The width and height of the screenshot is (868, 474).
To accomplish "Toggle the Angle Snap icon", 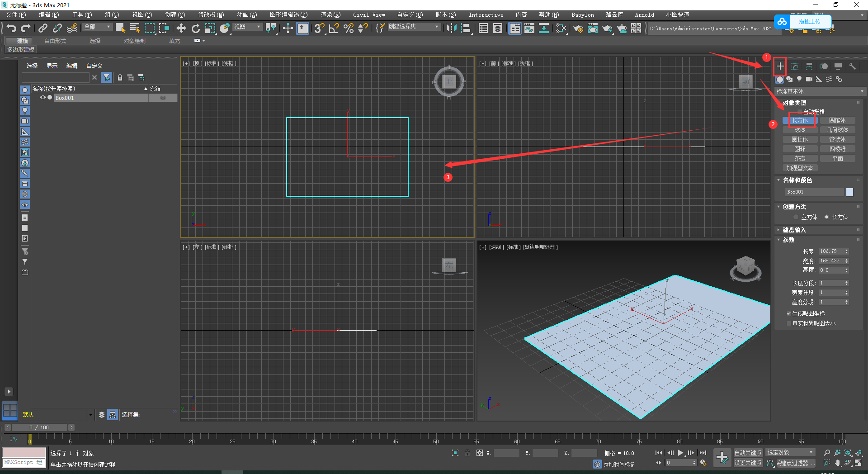I will tap(334, 28).
